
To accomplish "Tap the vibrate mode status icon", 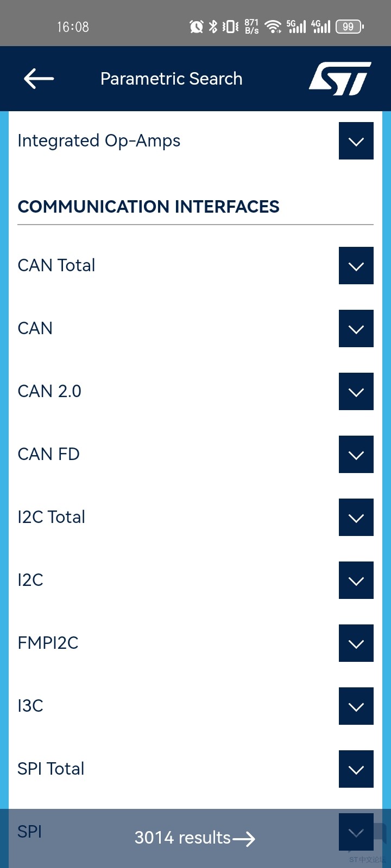I will click(x=230, y=26).
